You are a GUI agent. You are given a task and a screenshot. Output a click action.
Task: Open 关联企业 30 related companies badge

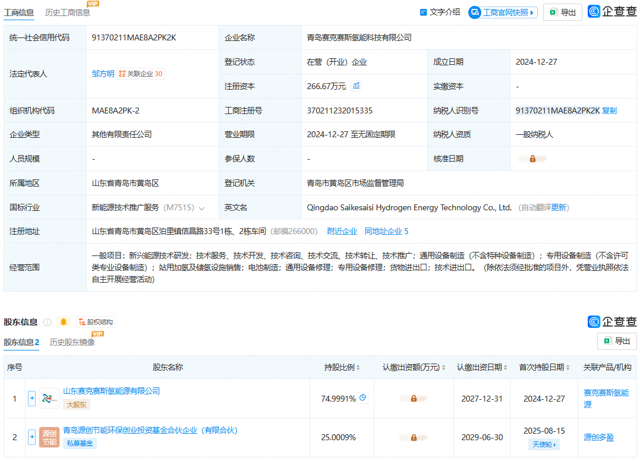click(x=140, y=74)
